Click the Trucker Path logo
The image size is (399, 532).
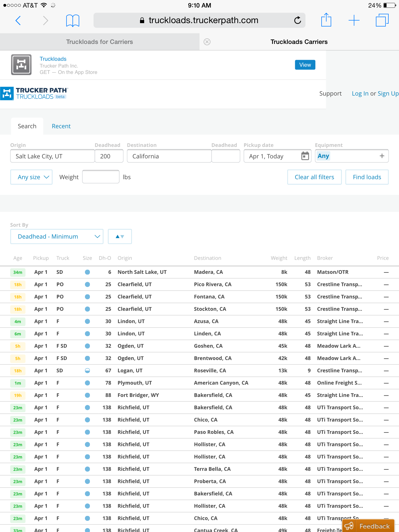34,94
